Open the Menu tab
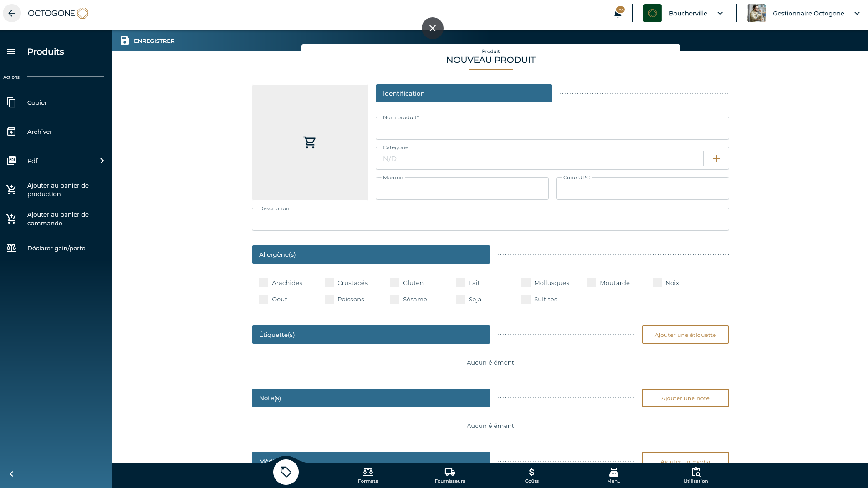The height and width of the screenshot is (488, 868). [x=614, y=475]
